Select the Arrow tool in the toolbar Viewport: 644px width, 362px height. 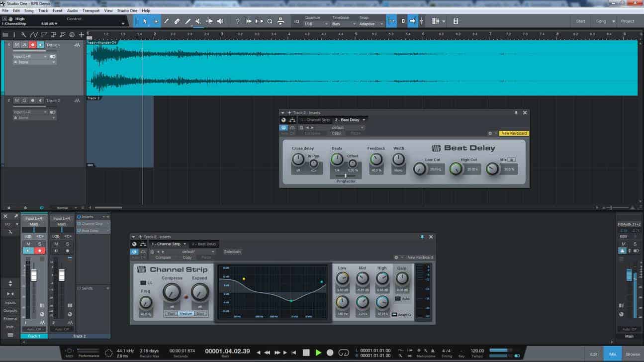click(145, 21)
